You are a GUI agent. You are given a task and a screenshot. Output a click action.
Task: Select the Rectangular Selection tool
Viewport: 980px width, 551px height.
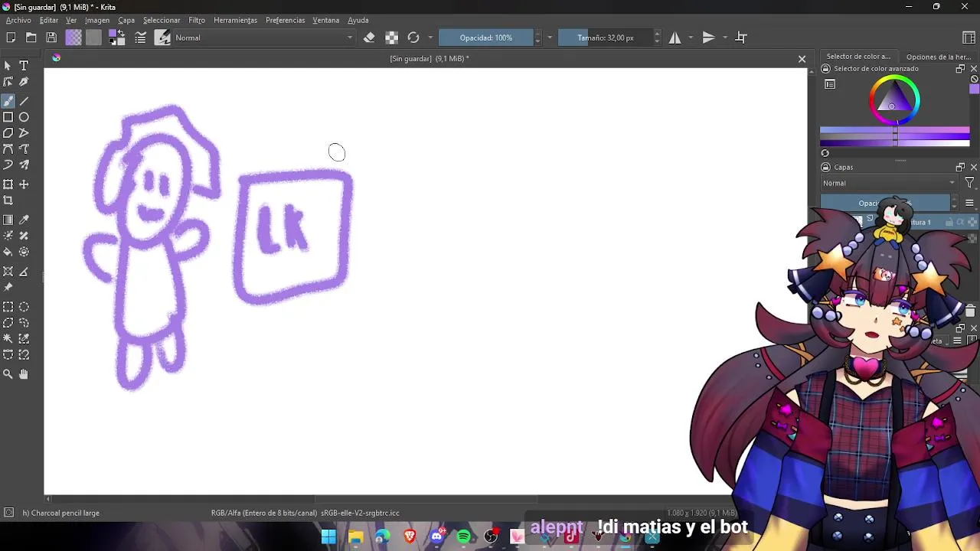click(x=8, y=307)
